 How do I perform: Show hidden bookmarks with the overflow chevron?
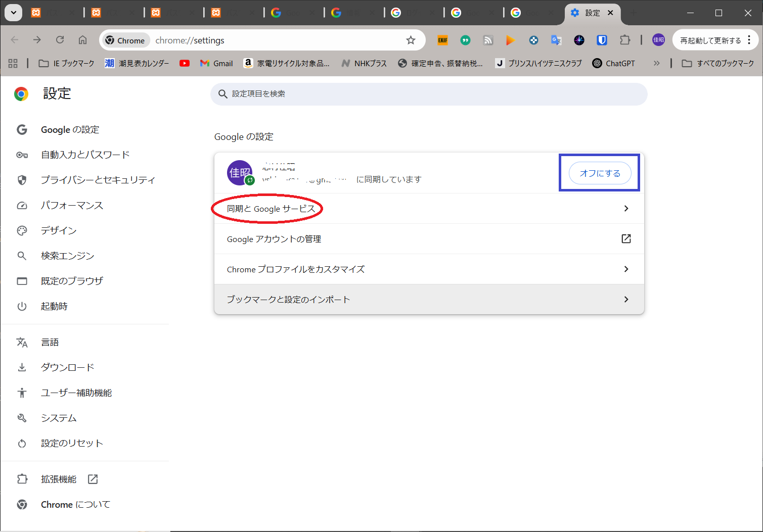coord(656,63)
